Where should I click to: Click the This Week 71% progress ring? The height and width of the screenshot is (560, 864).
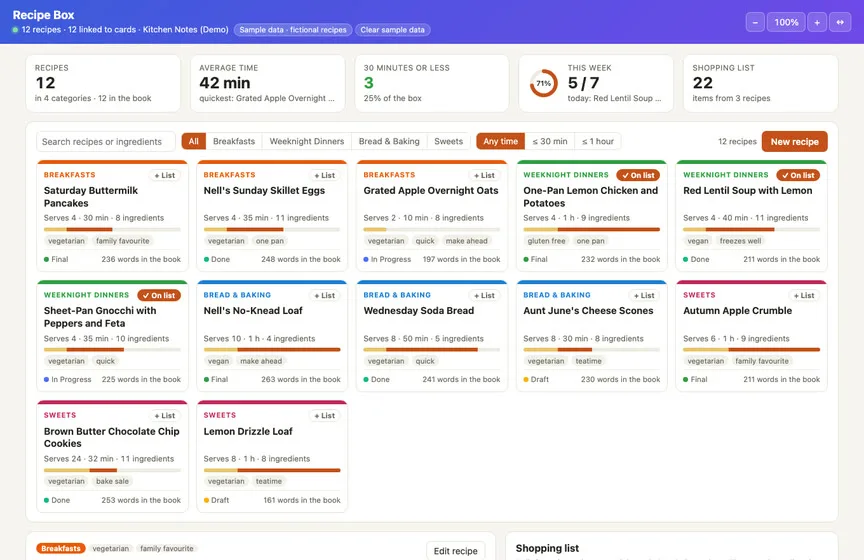[x=543, y=83]
